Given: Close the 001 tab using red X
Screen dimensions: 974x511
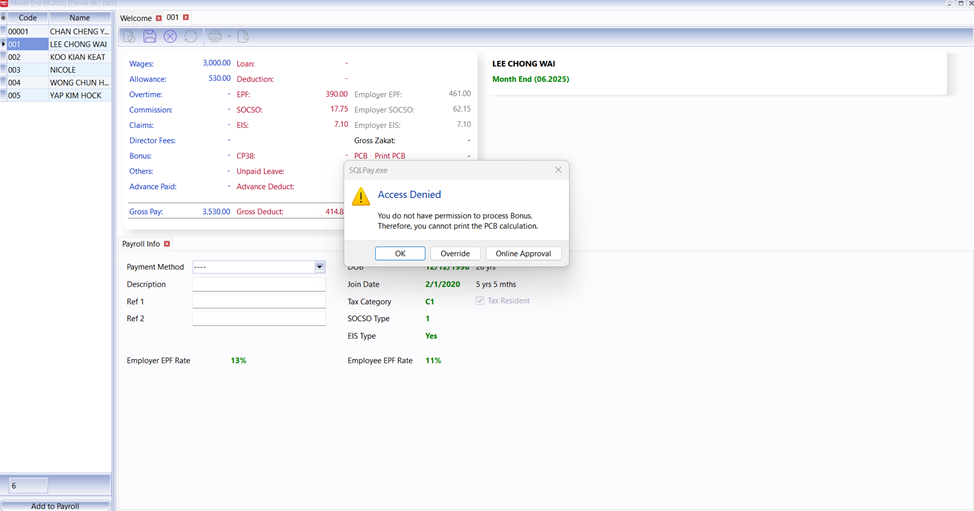Looking at the screenshot, I should [185, 18].
